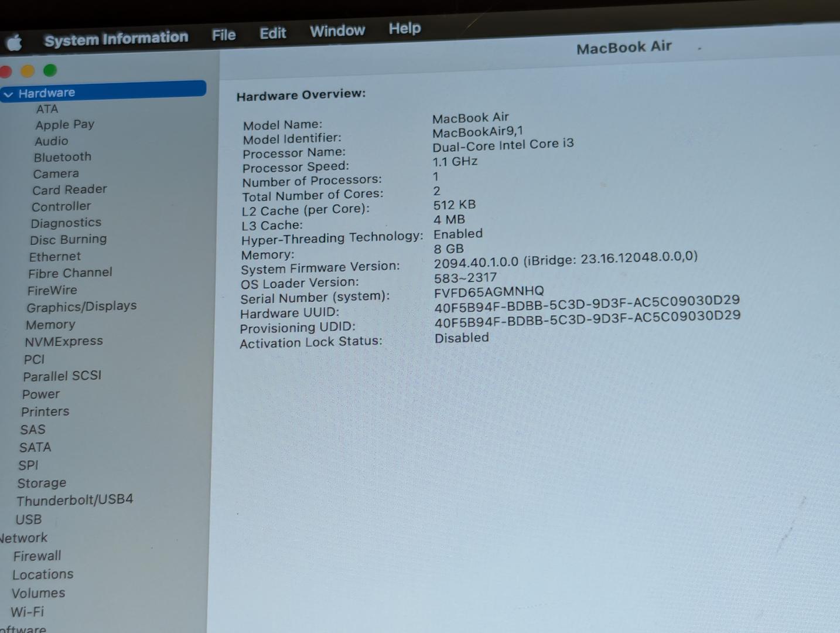This screenshot has width=840, height=633.
Task: Select Card Reader in the sidebar
Action: point(69,189)
